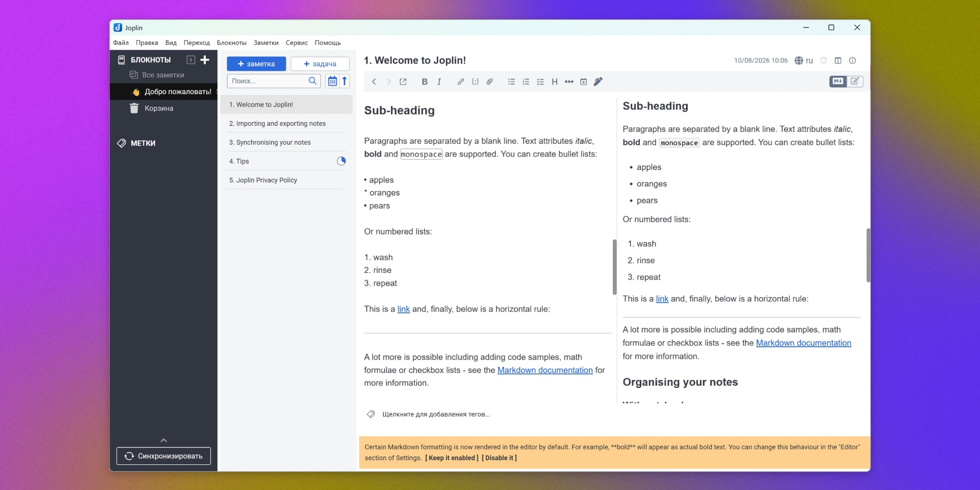This screenshot has width=980, height=490.
Task: Reverse the note sort order arrow
Action: (345, 81)
